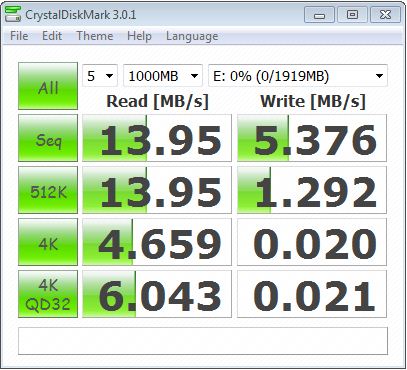Select the Seq write result 5.376
This screenshot has height=370, width=407.
point(312,138)
